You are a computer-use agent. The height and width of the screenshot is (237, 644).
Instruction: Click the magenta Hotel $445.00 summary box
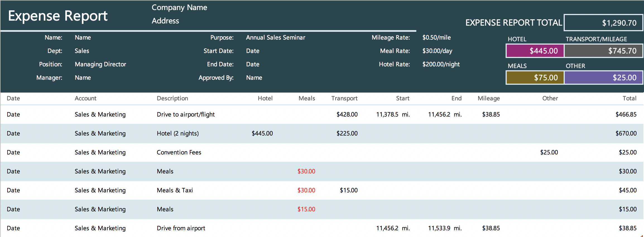pos(535,51)
